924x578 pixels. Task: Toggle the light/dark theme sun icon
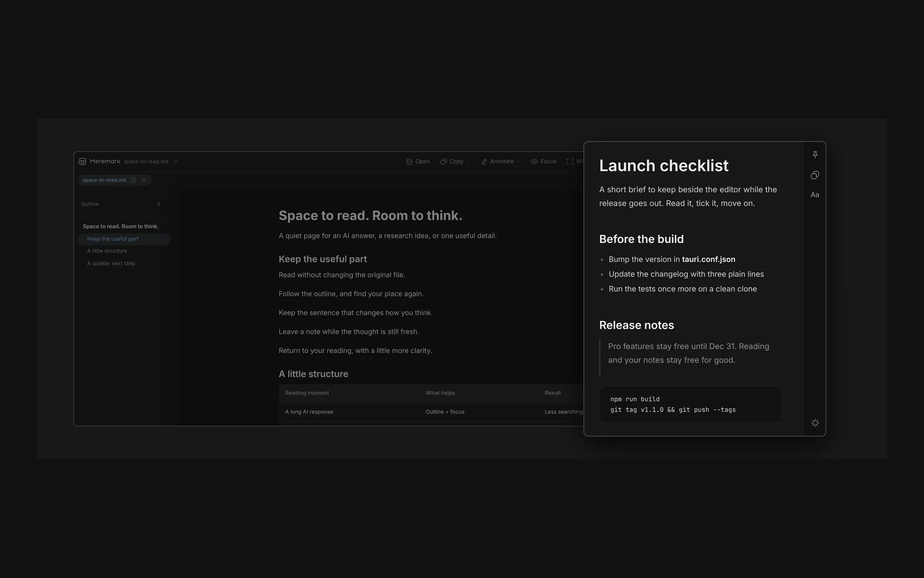815,423
